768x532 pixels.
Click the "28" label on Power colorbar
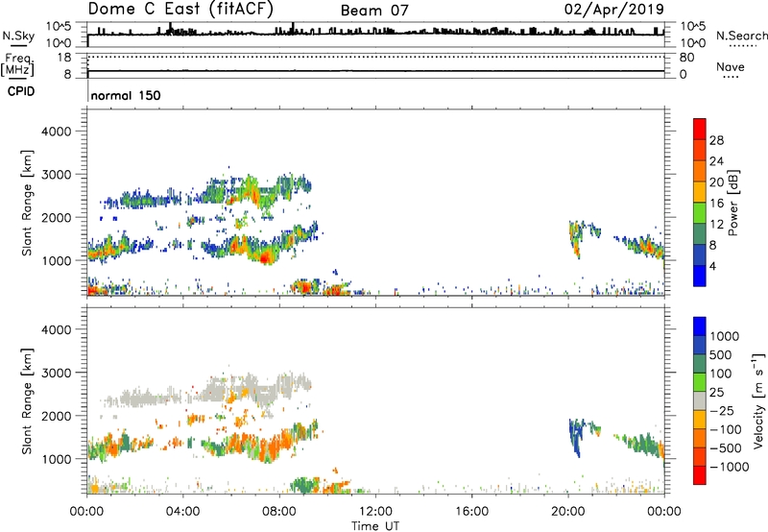tap(716, 140)
